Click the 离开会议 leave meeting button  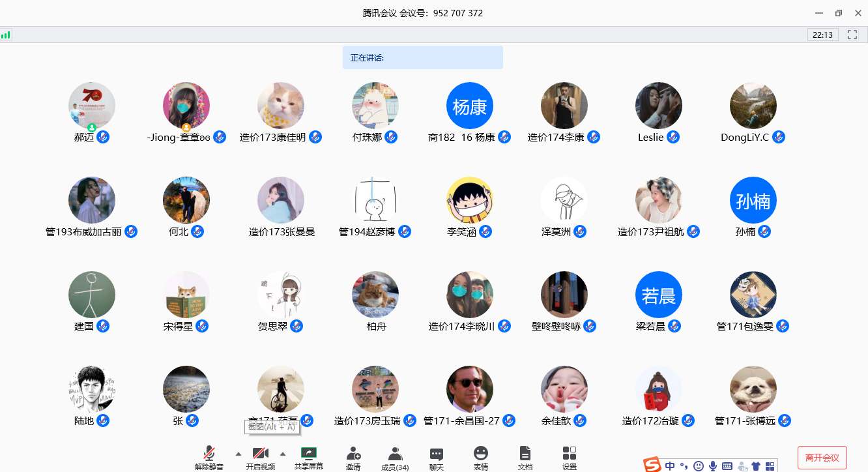[822, 458]
